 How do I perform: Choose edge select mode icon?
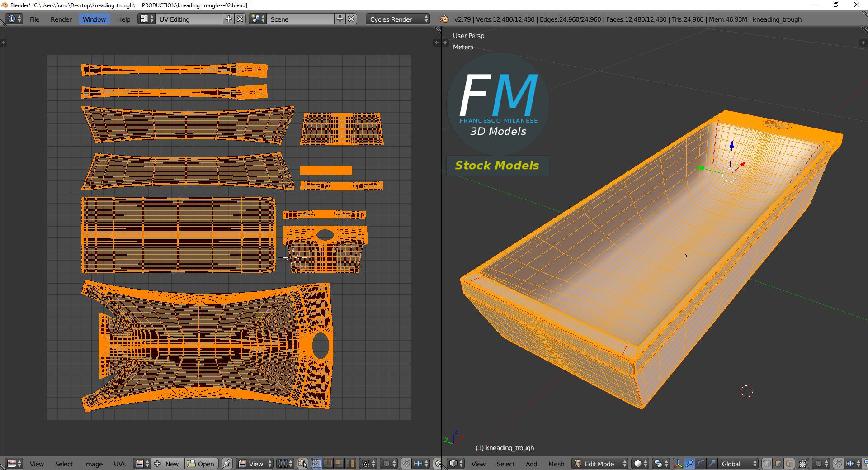778,464
